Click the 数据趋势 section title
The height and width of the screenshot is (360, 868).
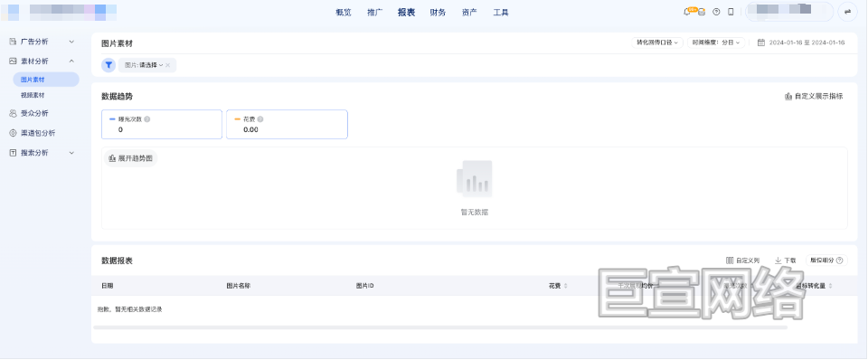point(117,97)
